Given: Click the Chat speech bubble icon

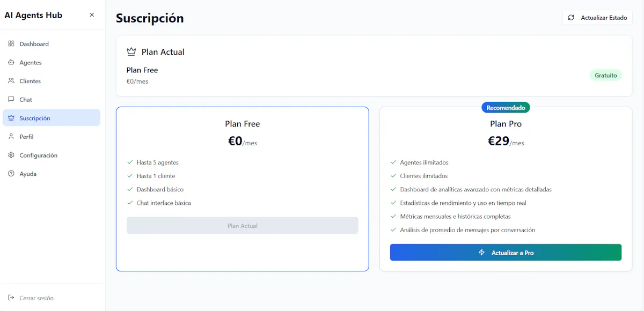Looking at the screenshot, I should click(x=11, y=99).
